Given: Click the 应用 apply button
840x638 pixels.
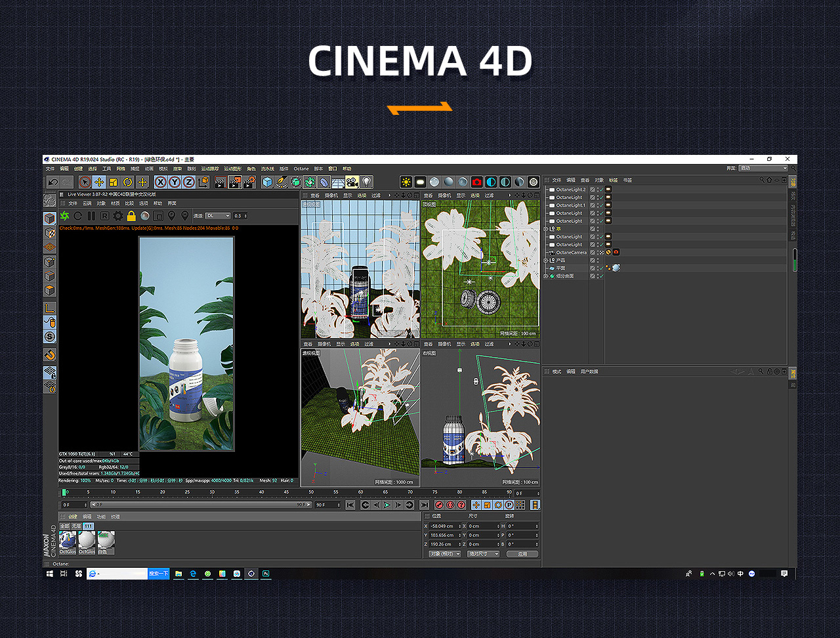Looking at the screenshot, I should pyautogui.click(x=522, y=554).
